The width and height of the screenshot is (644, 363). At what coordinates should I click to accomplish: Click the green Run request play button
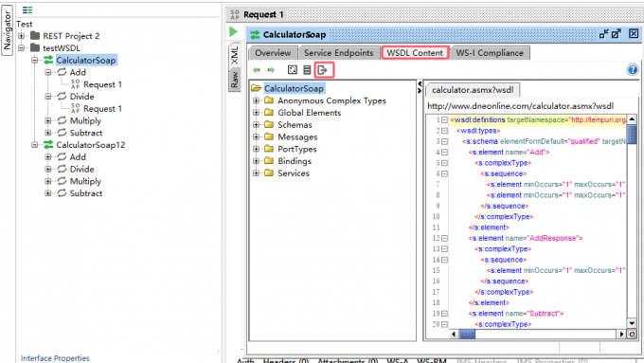[x=233, y=31]
